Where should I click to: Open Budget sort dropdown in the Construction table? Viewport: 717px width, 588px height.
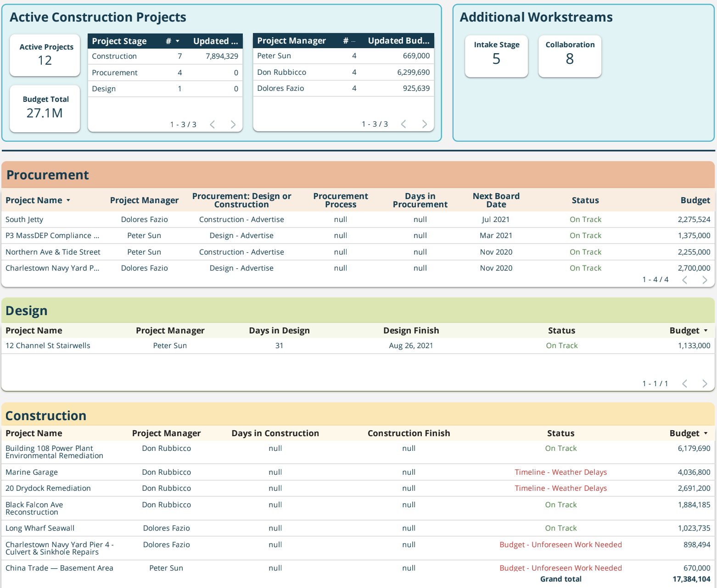tap(706, 433)
